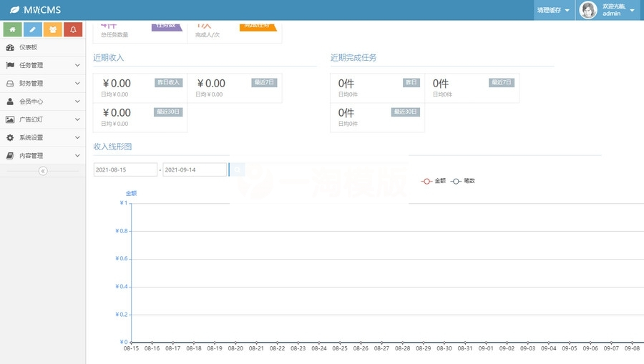Click the blue pencil edit shortcut
This screenshot has height=364, width=644.
click(32, 29)
